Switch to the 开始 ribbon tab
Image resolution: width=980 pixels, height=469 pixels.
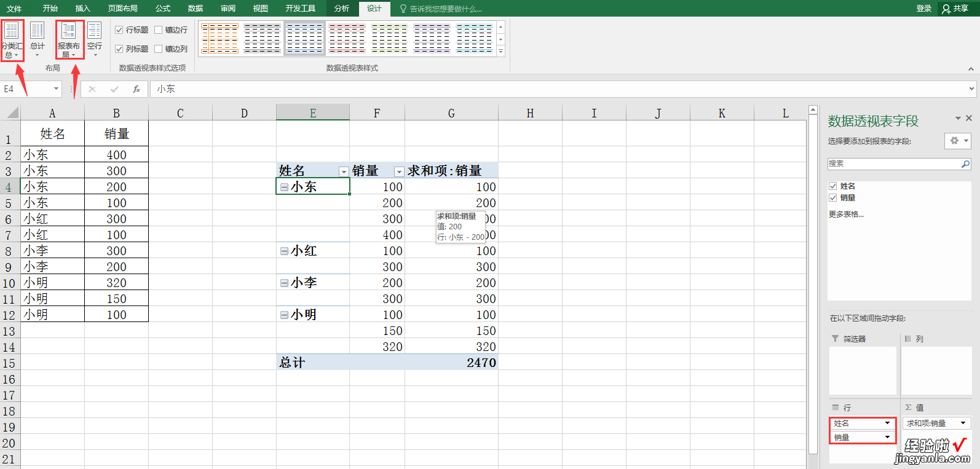50,9
